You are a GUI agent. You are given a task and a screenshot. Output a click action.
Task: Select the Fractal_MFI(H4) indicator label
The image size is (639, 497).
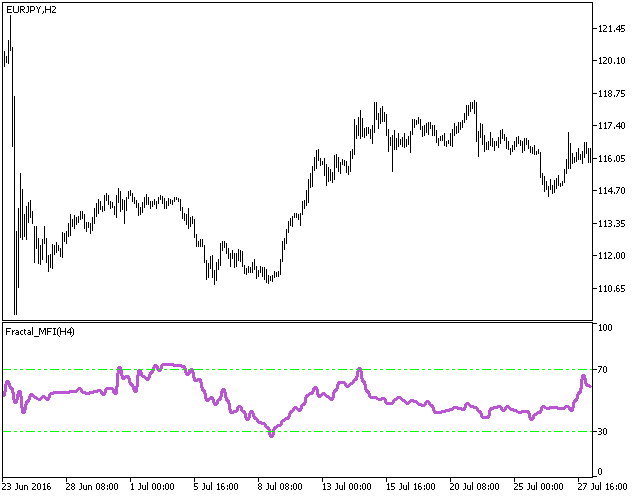point(39,331)
